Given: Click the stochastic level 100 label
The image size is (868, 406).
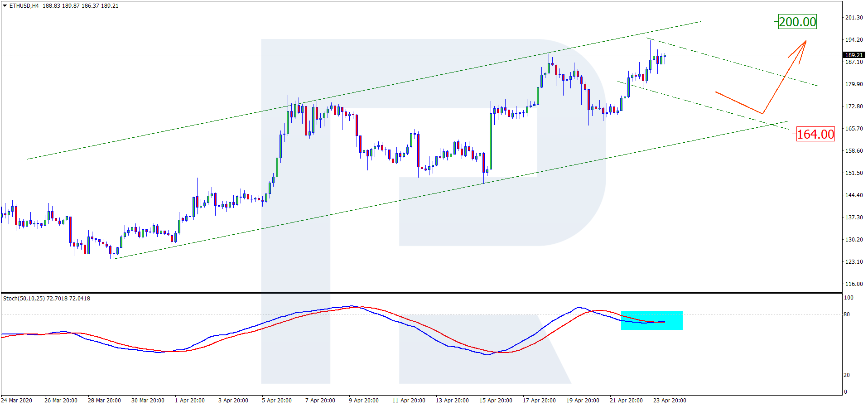Looking at the screenshot, I should pos(849,298).
